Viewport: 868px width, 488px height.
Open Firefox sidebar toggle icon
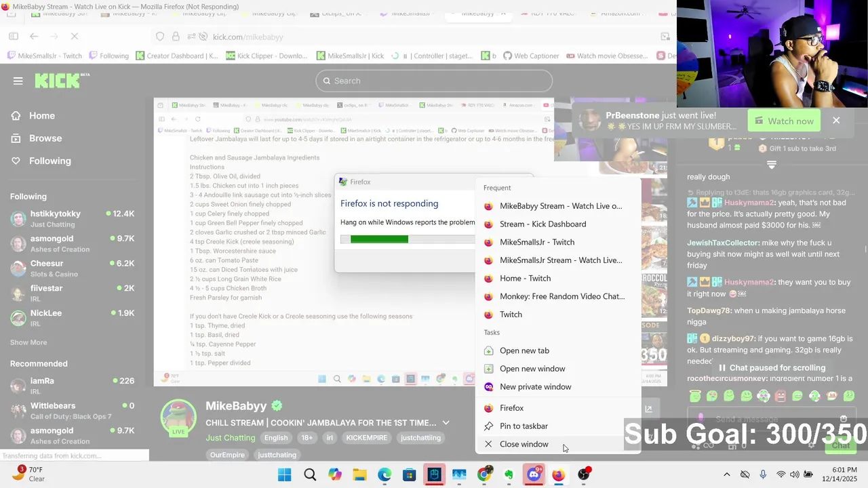click(14, 37)
